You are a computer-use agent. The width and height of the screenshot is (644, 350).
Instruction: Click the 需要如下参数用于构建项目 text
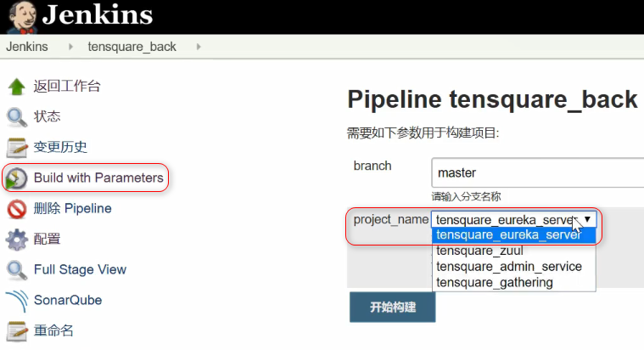[x=423, y=133]
